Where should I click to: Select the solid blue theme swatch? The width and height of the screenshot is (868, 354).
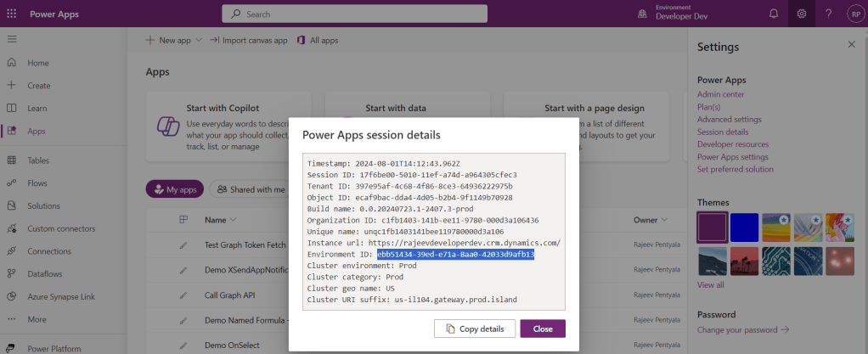point(745,228)
